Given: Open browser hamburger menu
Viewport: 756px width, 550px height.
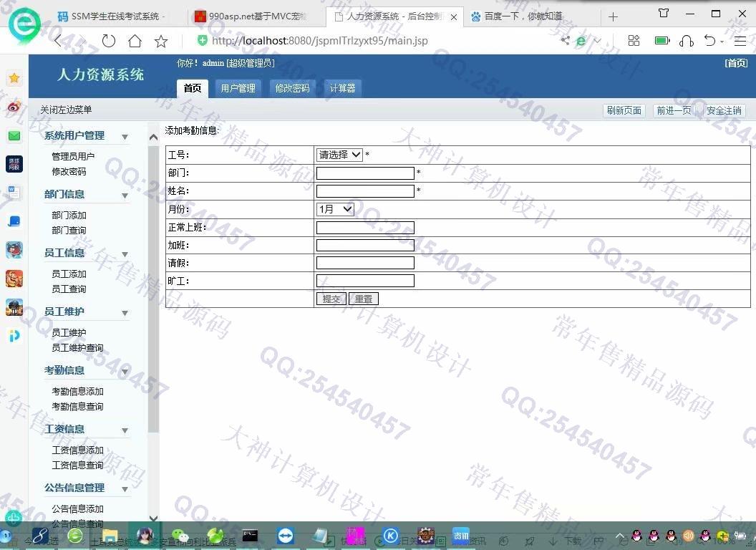Looking at the screenshot, I should click(x=740, y=41).
